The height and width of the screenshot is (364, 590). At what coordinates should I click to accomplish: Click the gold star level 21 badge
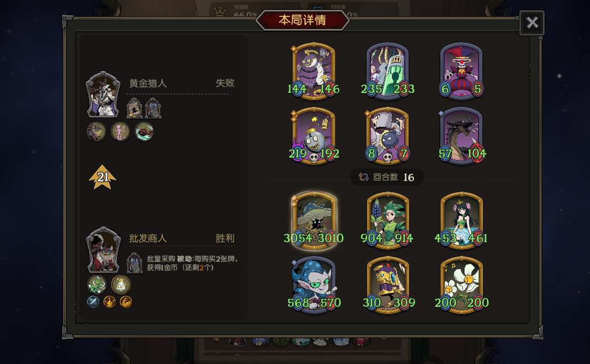tap(102, 177)
